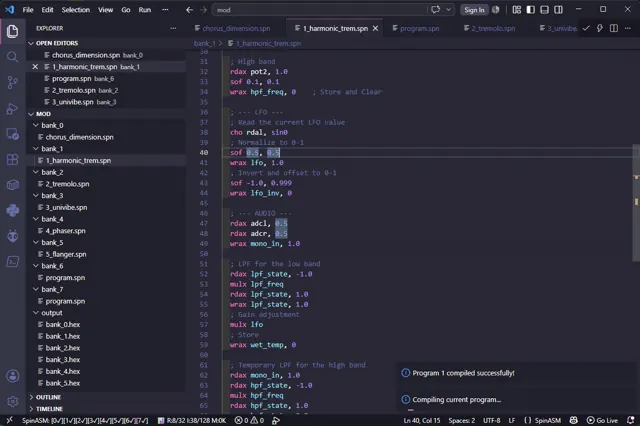The width and height of the screenshot is (640, 426).
Task: Open the Accounts menu icon
Action: point(13,376)
